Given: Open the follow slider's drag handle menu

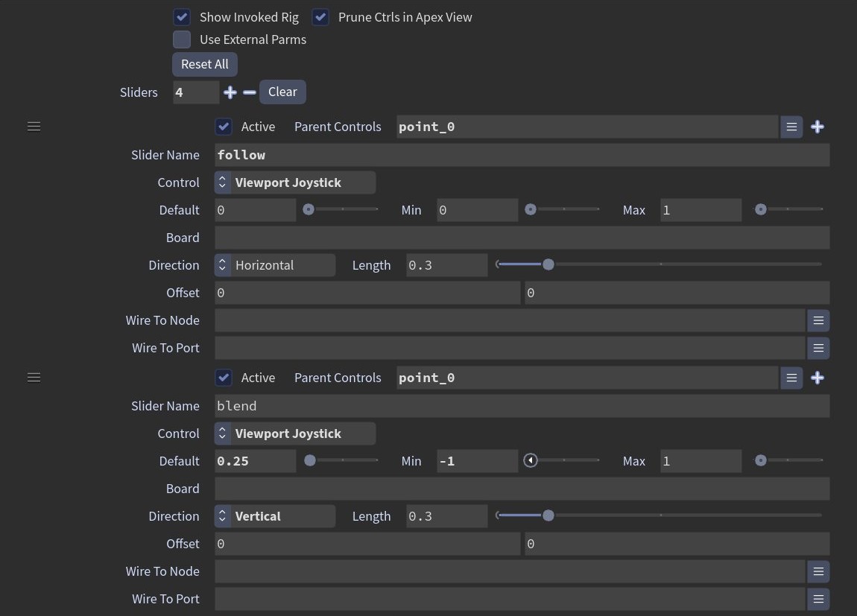Looking at the screenshot, I should pos(34,127).
